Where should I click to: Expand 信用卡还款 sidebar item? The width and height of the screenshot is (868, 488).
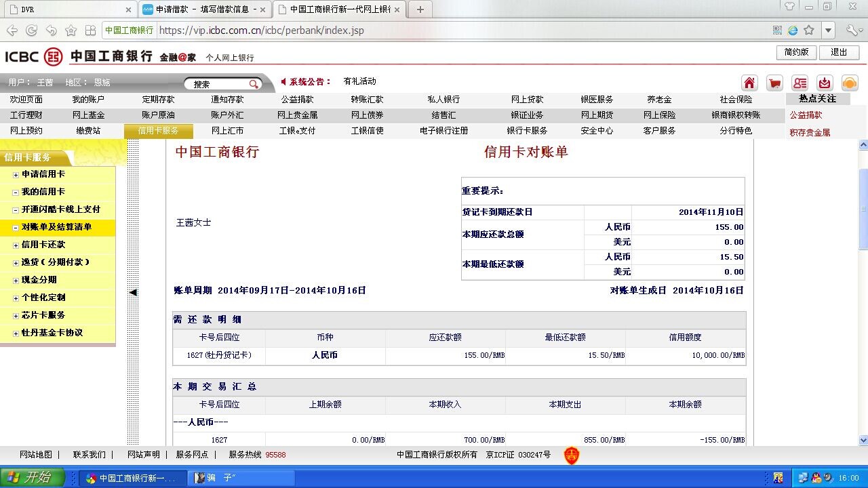[x=16, y=245]
